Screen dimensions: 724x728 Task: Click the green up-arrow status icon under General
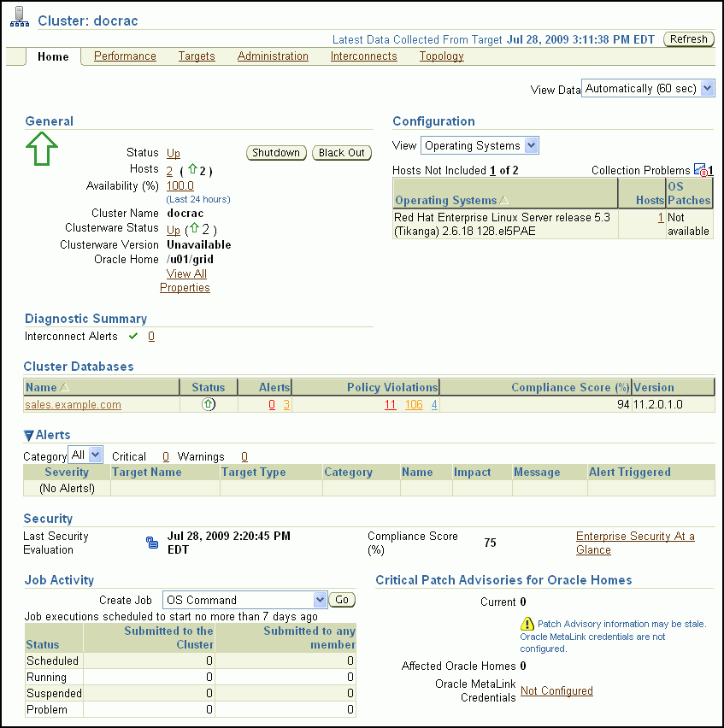[41, 149]
